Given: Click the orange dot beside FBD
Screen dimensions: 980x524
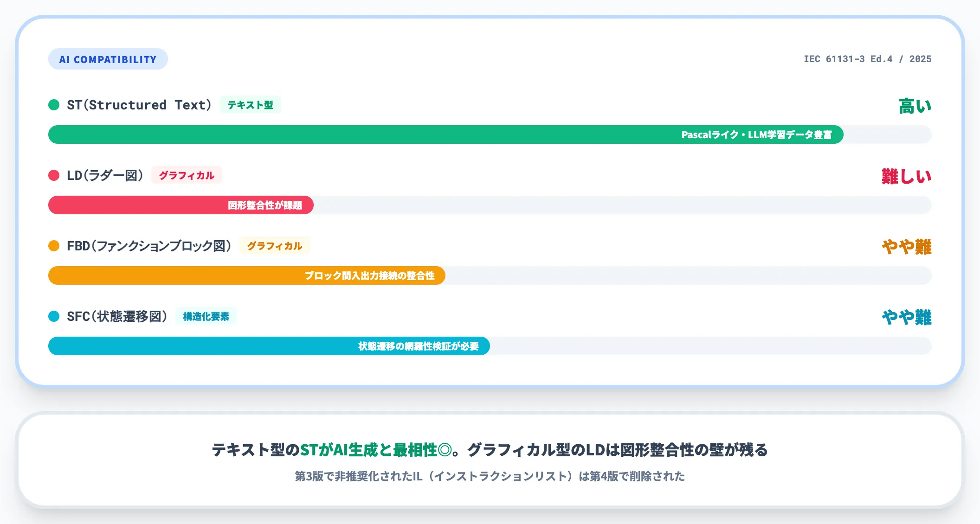Looking at the screenshot, I should 54,246.
